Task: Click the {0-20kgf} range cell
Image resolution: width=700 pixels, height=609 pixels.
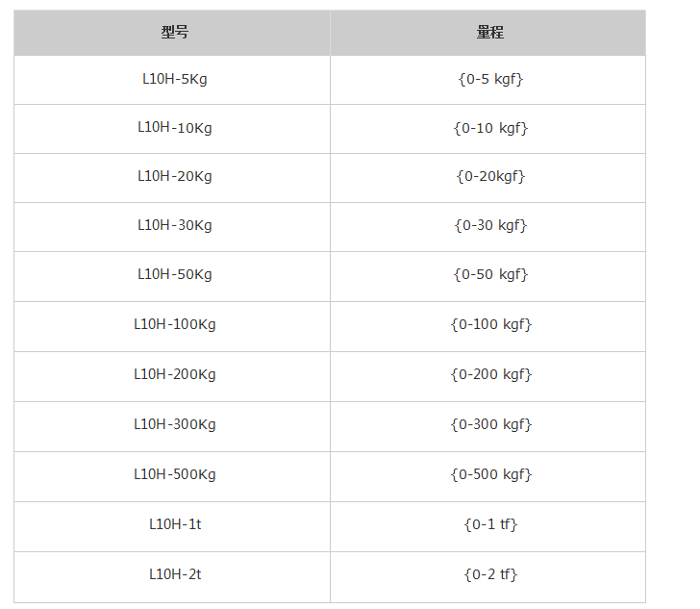Action: (x=490, y=176)
